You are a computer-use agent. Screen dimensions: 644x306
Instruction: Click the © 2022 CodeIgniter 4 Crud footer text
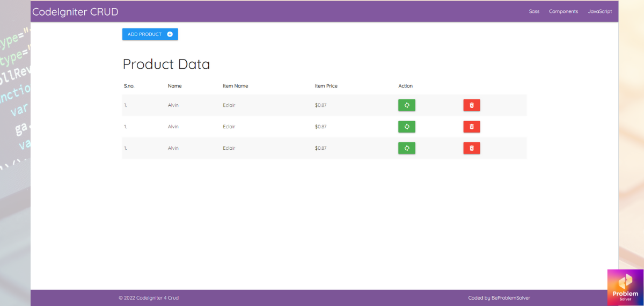[149, 298]
